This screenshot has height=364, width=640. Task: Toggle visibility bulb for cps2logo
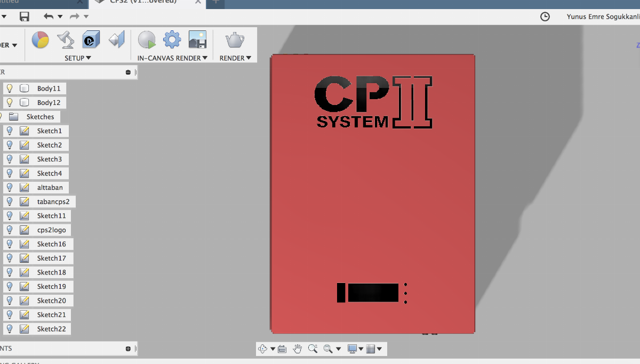(9, 230)
